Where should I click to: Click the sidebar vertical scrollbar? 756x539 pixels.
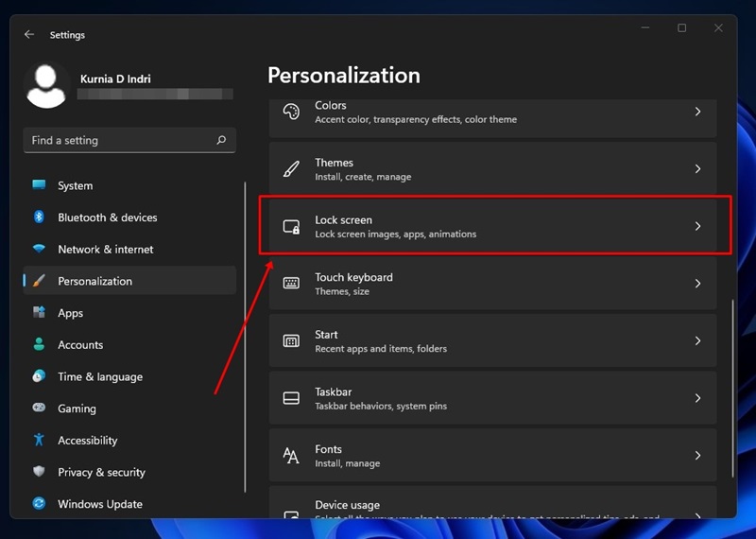pos(245,337)
